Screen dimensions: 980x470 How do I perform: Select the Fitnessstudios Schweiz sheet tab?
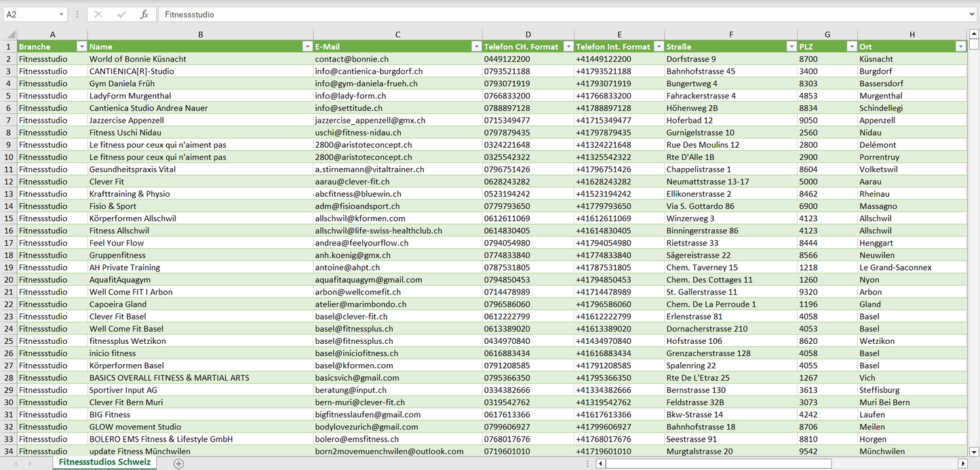click(x=104, y=462)
